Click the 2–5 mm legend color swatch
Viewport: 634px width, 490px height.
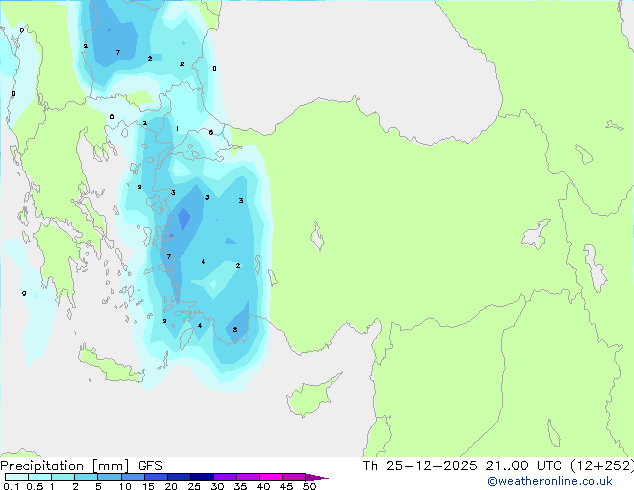pos(86,477)
